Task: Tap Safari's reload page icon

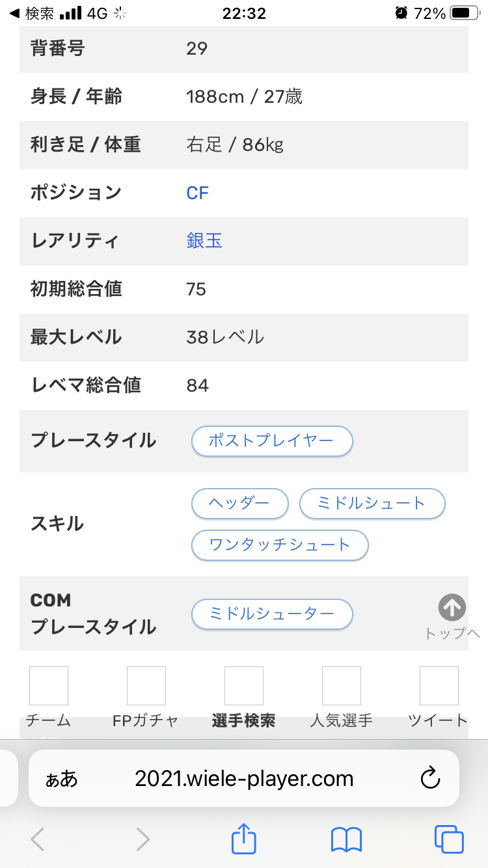Action: point(431,778)
